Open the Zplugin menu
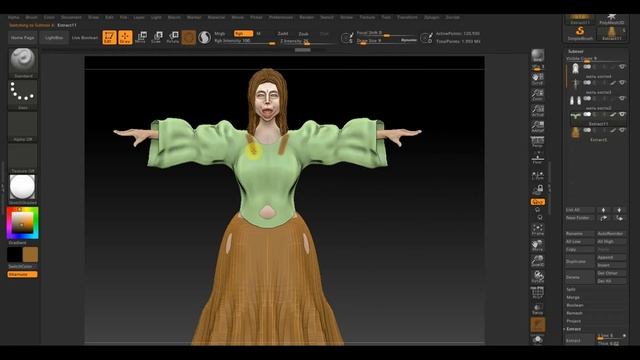 (x=431, y=18)
